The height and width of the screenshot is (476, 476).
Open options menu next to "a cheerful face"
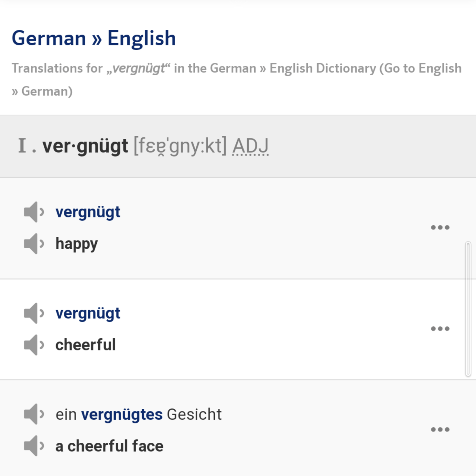[x=440, y=429]
